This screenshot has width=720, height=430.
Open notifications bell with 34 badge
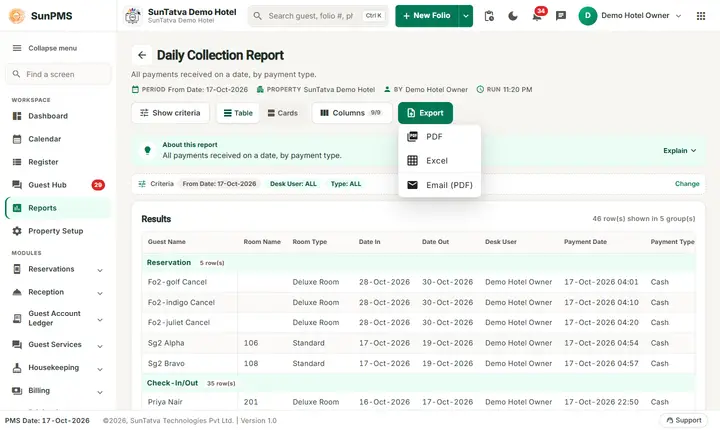(537, 16)
